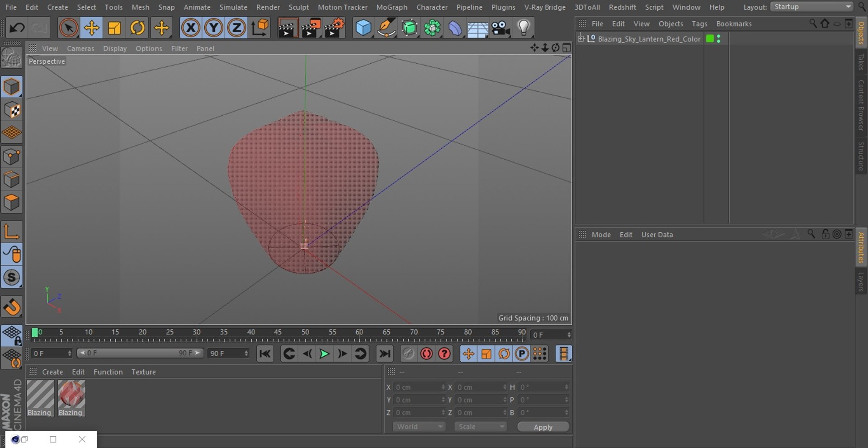868x448 pixels.
Task: Toggle the X axis lock
Action: point(191,28)
